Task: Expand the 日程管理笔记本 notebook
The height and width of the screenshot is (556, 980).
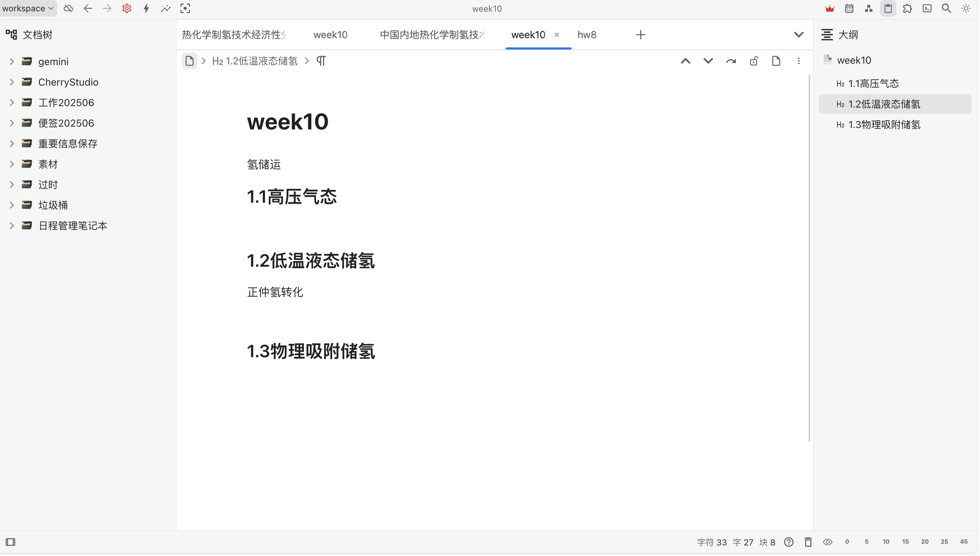Action: pos(12,226)
